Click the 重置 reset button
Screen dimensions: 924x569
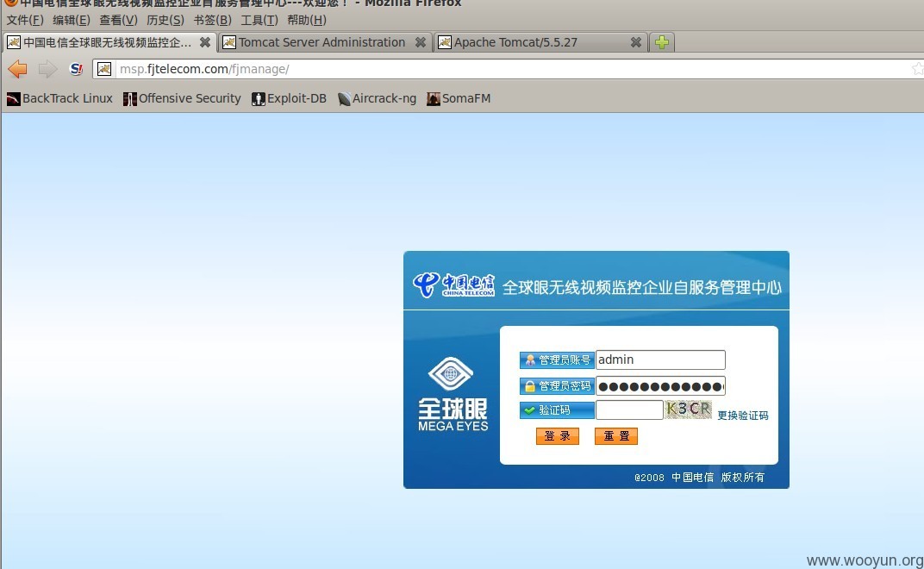616,435
